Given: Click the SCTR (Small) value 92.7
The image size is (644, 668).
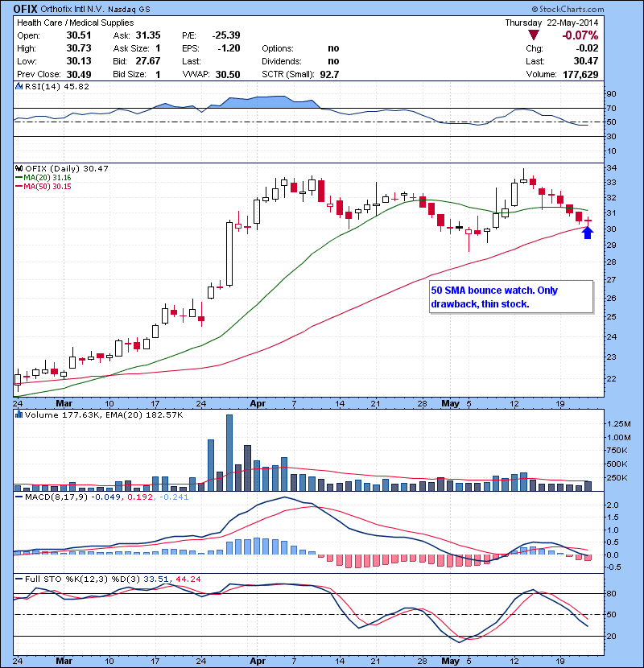Looking at the screenshot, I should [329, 75].
